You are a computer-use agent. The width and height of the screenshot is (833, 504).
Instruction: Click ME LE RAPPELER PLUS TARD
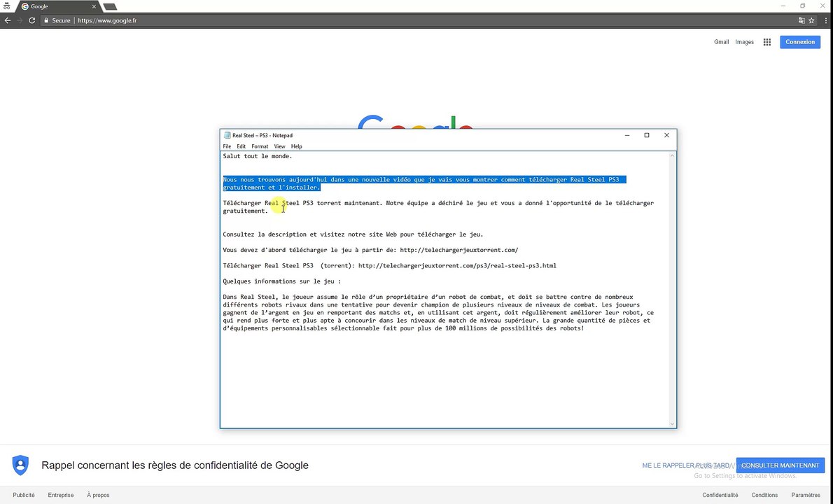click(685, 465)
